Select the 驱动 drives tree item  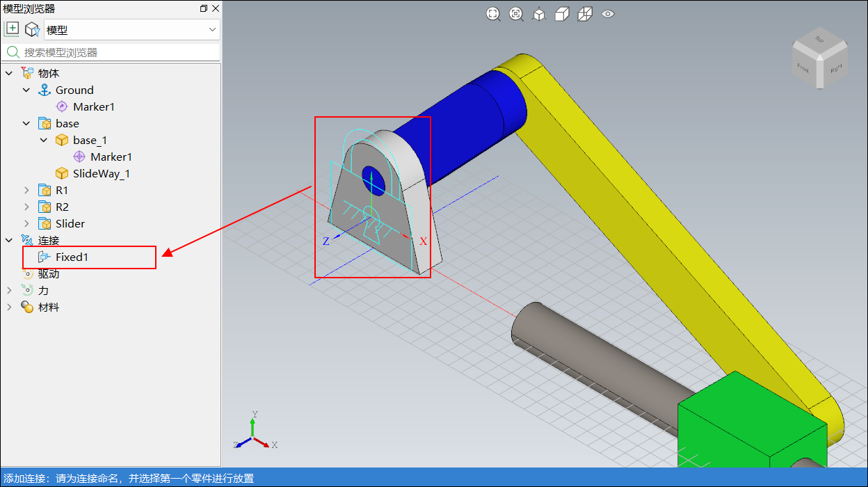[48, 273]
